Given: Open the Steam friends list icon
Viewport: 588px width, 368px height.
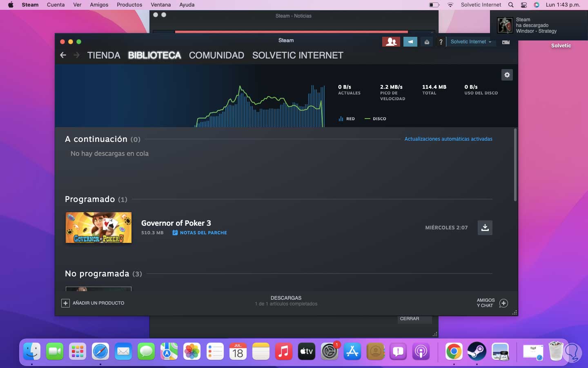Looking at the screenshot, I should coord(391,42).
